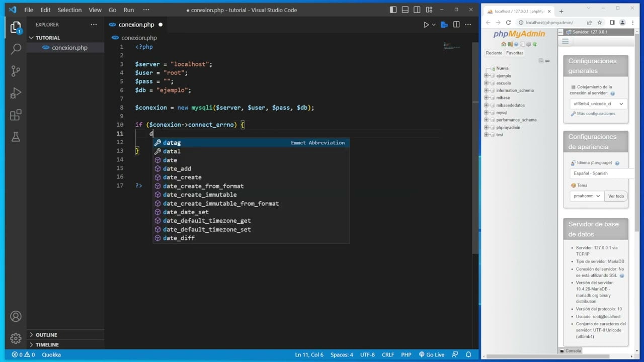Open the Accounts icon in activity bar

[16, 316]
